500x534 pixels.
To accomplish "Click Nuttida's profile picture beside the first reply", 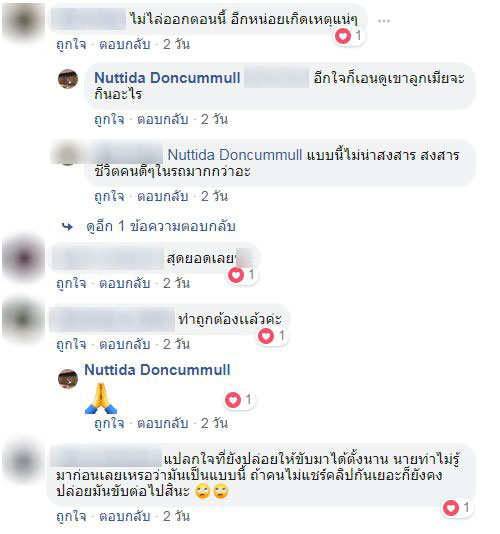I will coord(68,79).
